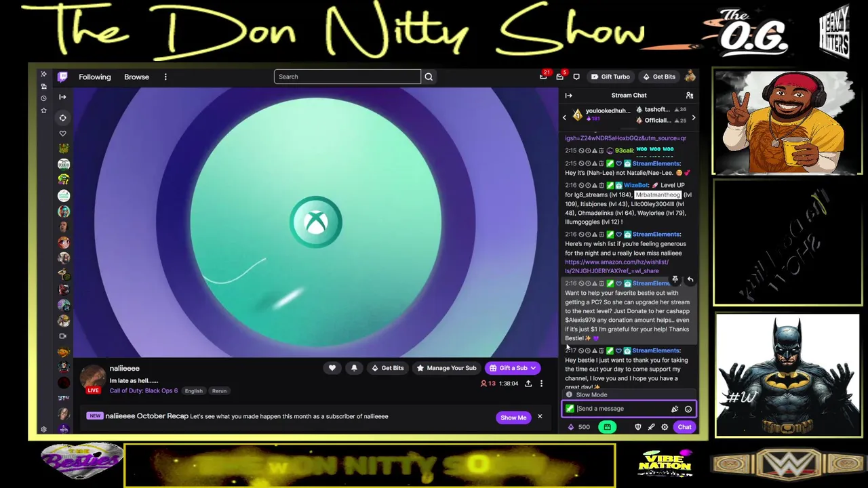This screenshot has width=868, height=488.
Task: Ban the user 93cali via ban icon
Action: [x=581, y=150]
